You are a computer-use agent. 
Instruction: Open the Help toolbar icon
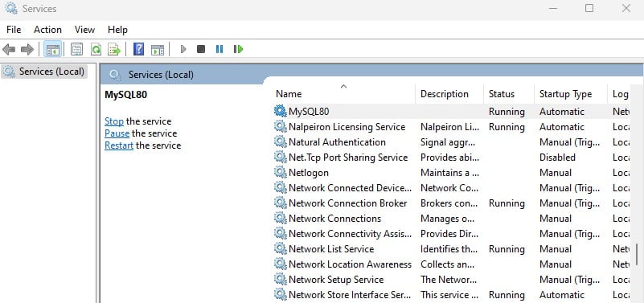click(139, 50)
